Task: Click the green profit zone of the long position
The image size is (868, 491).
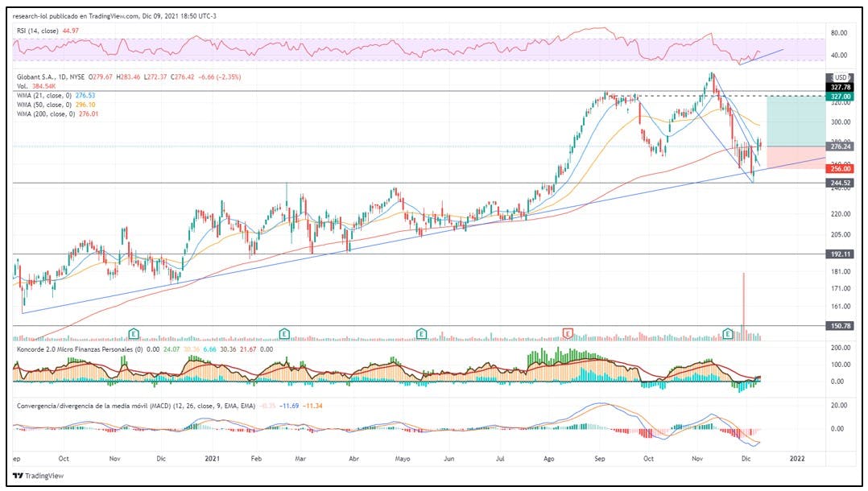Action: [x=796, y=122]
